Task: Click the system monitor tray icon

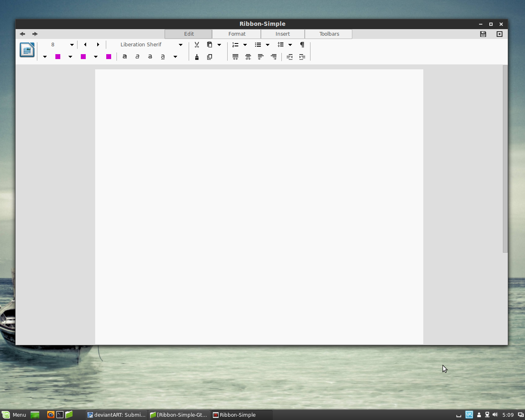Action: pyautogui.click(x=469, y=415)
